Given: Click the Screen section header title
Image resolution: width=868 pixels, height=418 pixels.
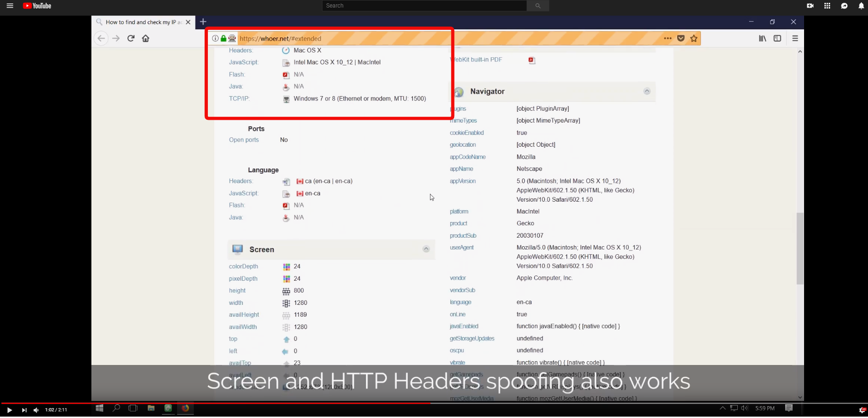Looking at the screenshot, I should click(262, 249).
